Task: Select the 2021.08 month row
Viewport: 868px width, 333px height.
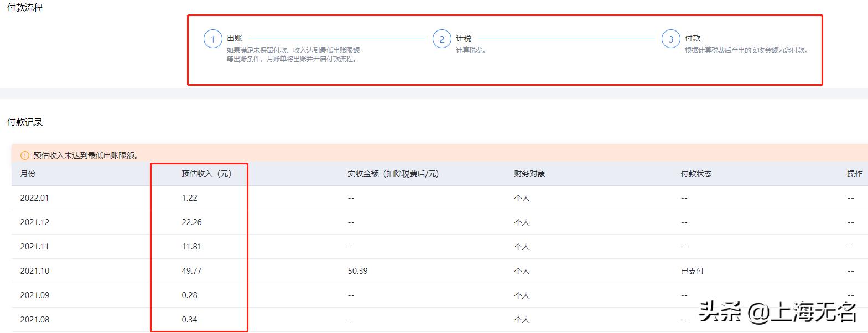Action: (440, 320)
